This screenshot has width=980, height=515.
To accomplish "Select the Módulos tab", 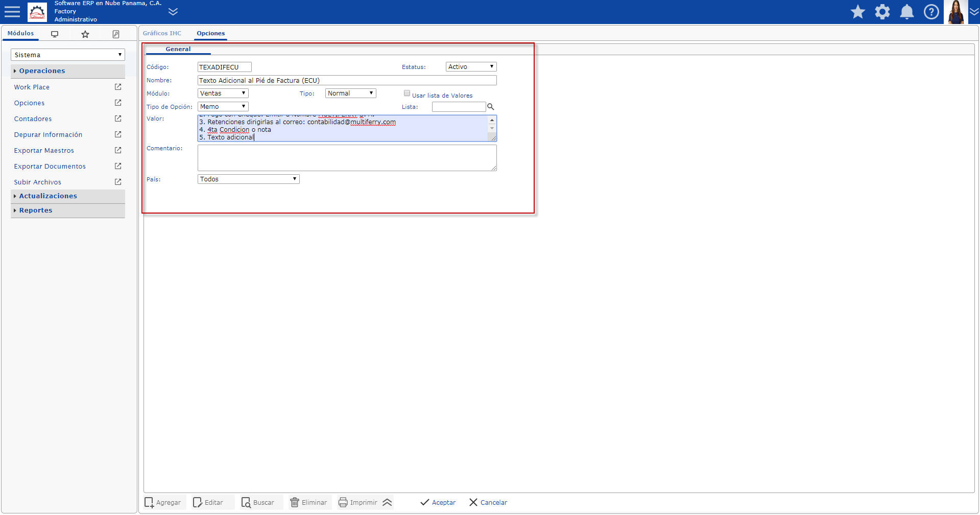I will [20, 33].
